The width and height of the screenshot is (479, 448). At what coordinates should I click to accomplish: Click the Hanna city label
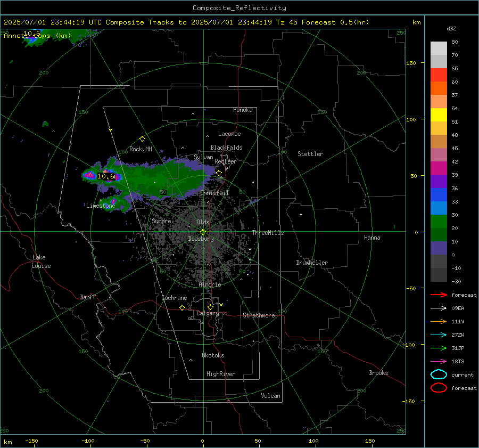coord(372,238)
